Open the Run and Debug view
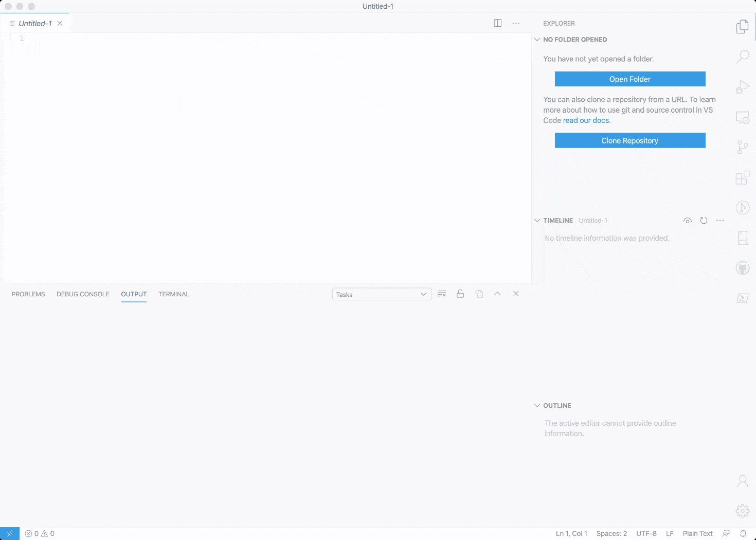The image size is (756, 540). 743,87
